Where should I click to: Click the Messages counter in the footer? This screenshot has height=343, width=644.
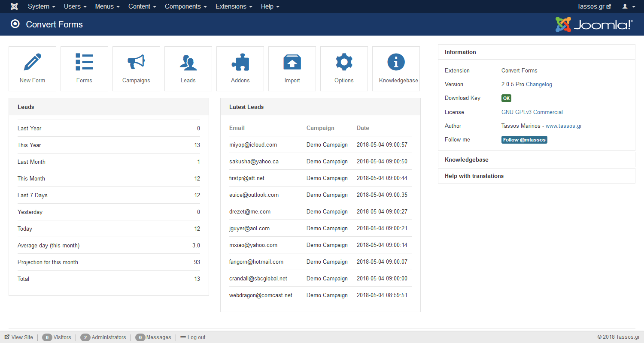pyautogui.click(x=153, y=337)
